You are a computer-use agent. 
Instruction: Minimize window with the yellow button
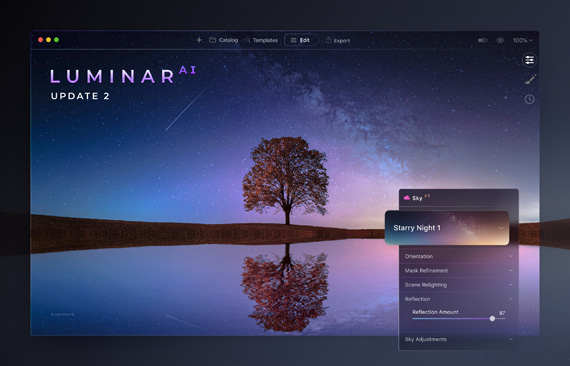point(49,40)
